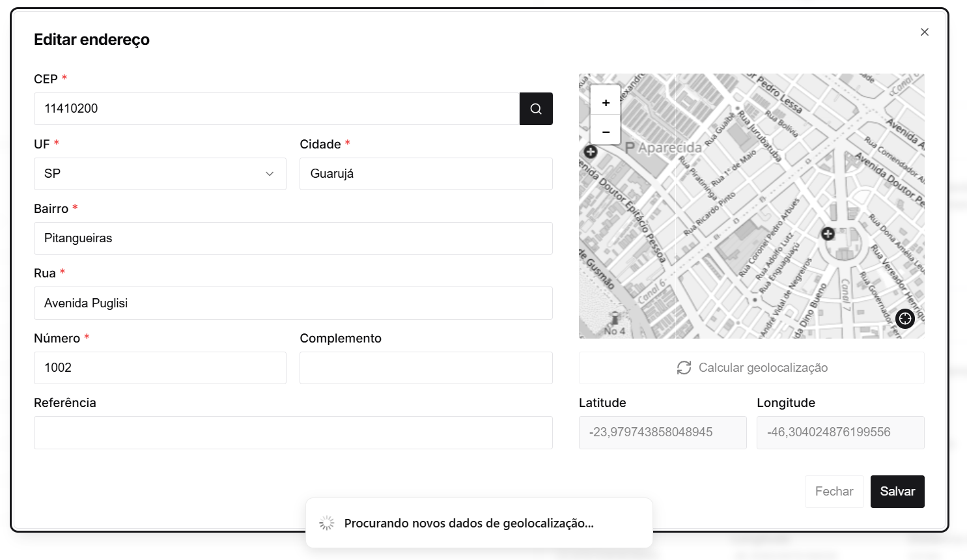Image resolution: width=967 pixels, height=560 pixels.
Task: Click the Longitude value field
Action: (841, 432)
